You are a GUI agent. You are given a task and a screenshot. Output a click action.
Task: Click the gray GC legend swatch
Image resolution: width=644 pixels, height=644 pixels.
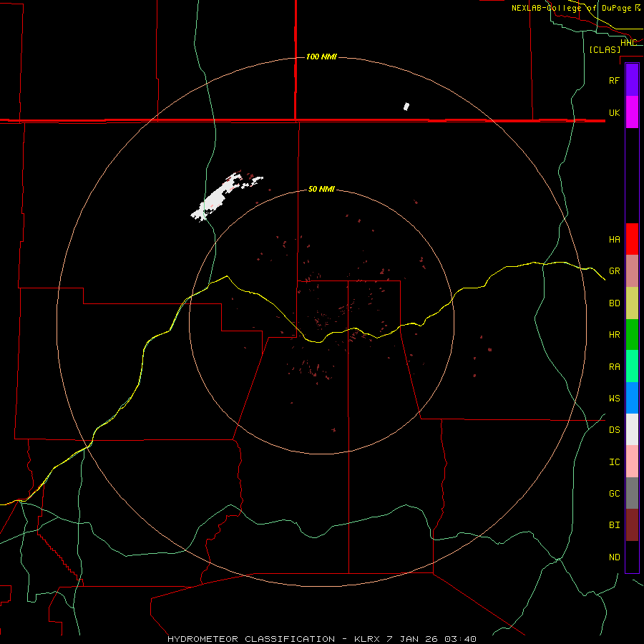tap(632, 493)
